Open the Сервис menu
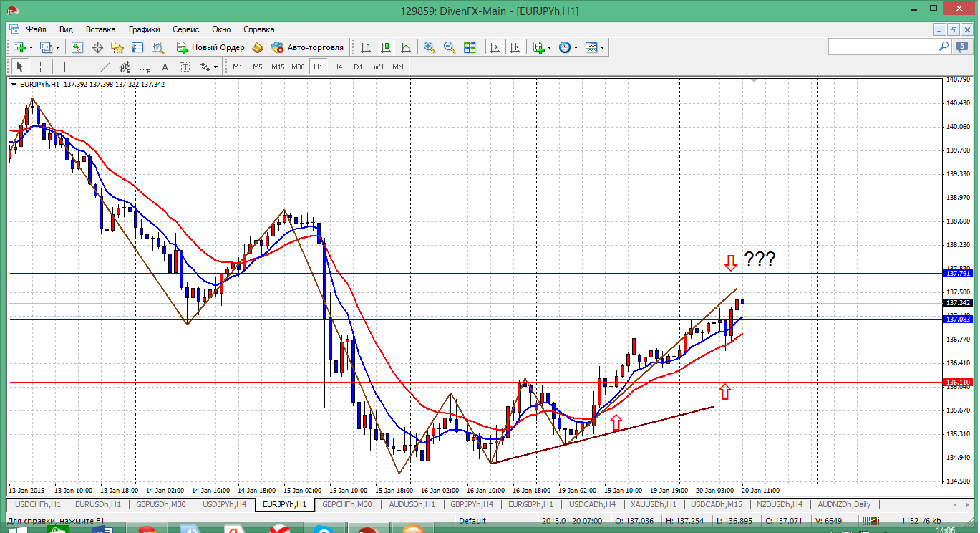This screenshot has width=980, height=533. coord(185,29)
